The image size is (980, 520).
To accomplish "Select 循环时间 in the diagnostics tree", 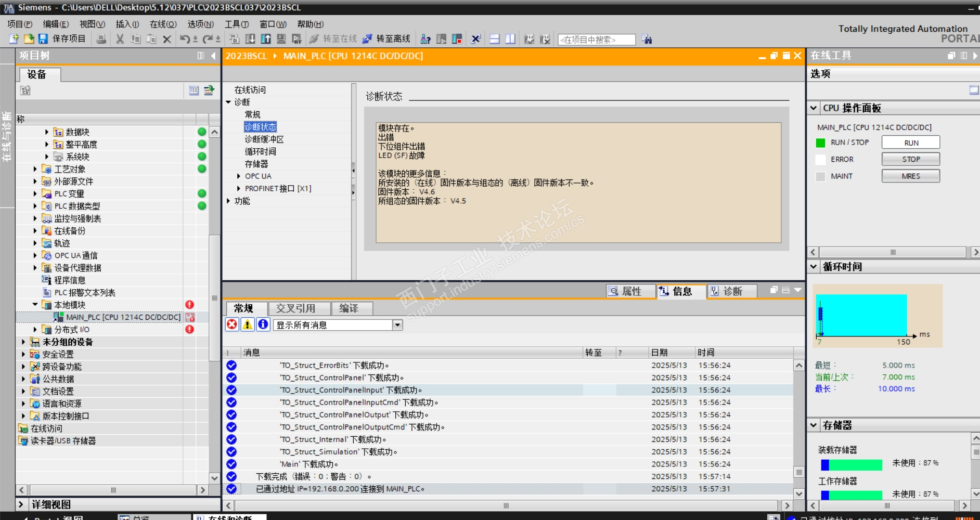I will [261, 152].
